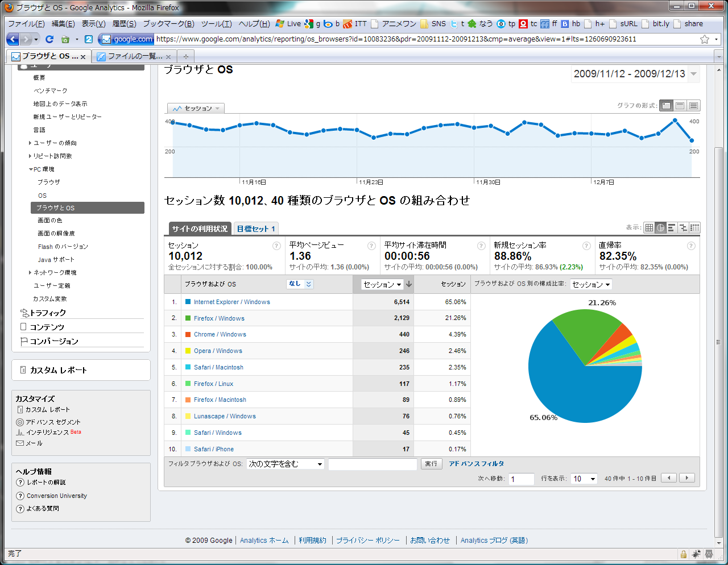Switch to table grid view icon

coord(649,228)
